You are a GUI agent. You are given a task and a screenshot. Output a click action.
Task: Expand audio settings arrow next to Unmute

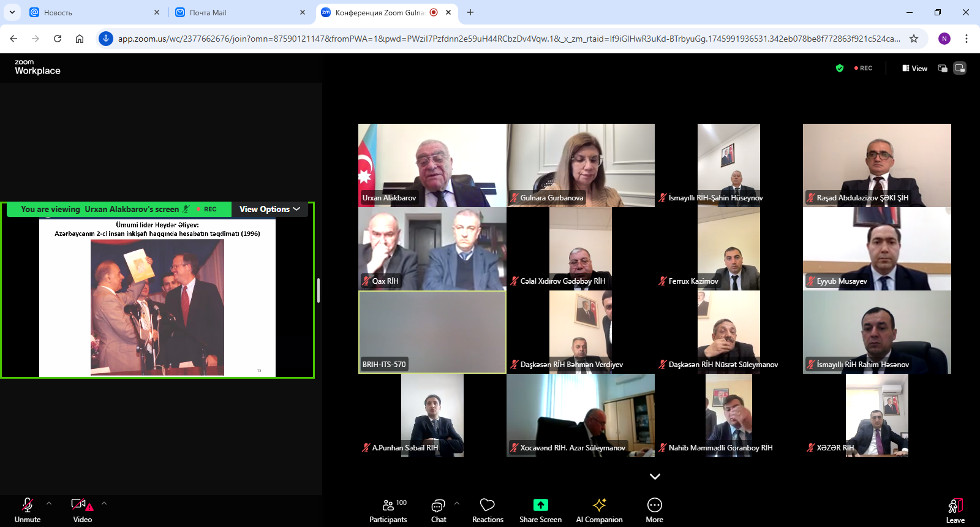[x=49, y=503]
